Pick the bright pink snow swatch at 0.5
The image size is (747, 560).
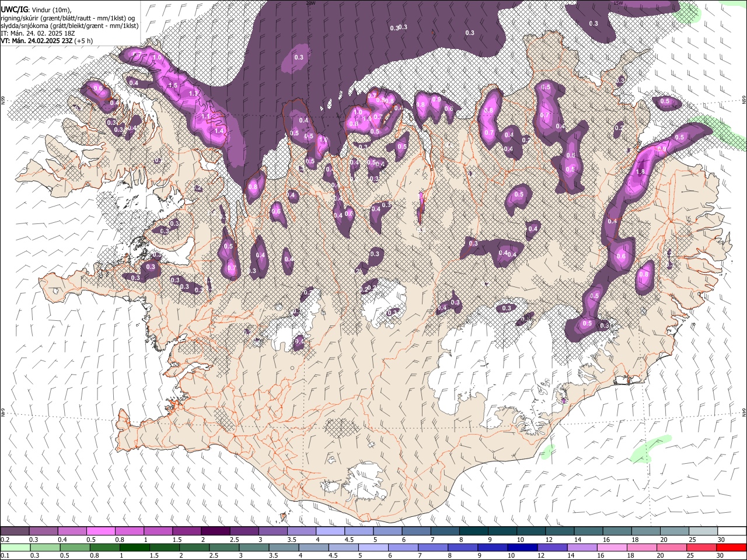tap(100, 531)
